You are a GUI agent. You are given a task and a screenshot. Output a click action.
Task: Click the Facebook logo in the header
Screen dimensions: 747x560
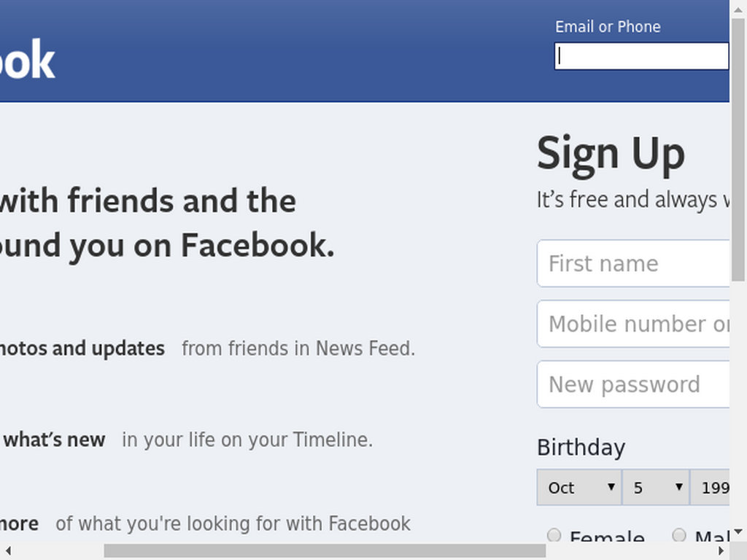[27, 60]
